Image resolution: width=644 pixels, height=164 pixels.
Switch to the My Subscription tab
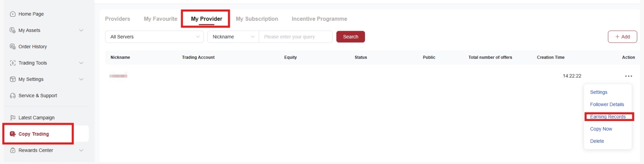coord(257,19)
